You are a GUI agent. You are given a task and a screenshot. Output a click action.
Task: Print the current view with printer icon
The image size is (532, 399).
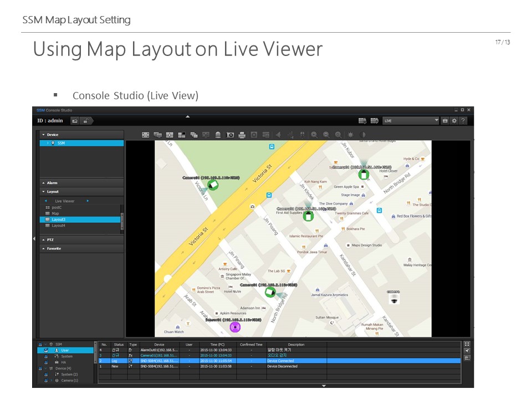tap(242, 135)
